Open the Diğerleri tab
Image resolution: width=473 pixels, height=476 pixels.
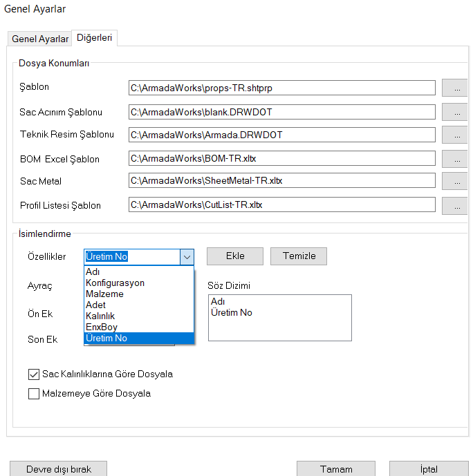pyautogui.click(x=95, y=37)
